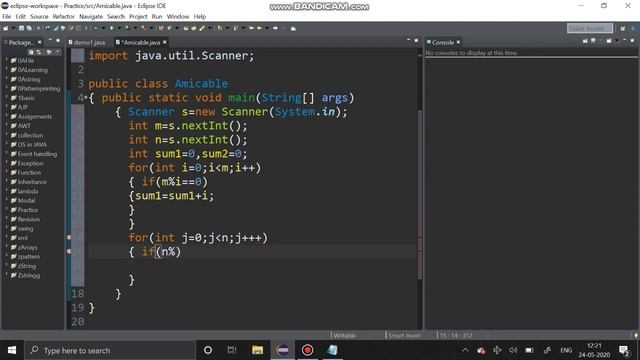Open the Refactor menu
This screenshot has width=640, height=360.
[x=64, y=17]
